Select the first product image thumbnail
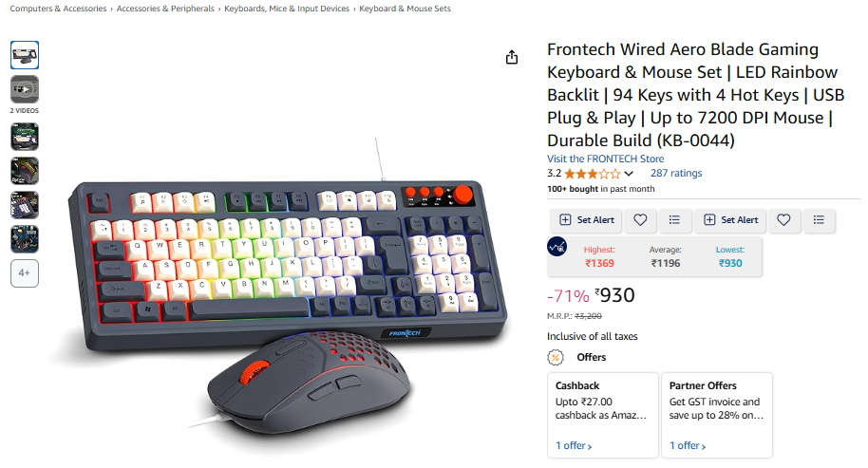The image size is (868, 468). tap(25, 55)
